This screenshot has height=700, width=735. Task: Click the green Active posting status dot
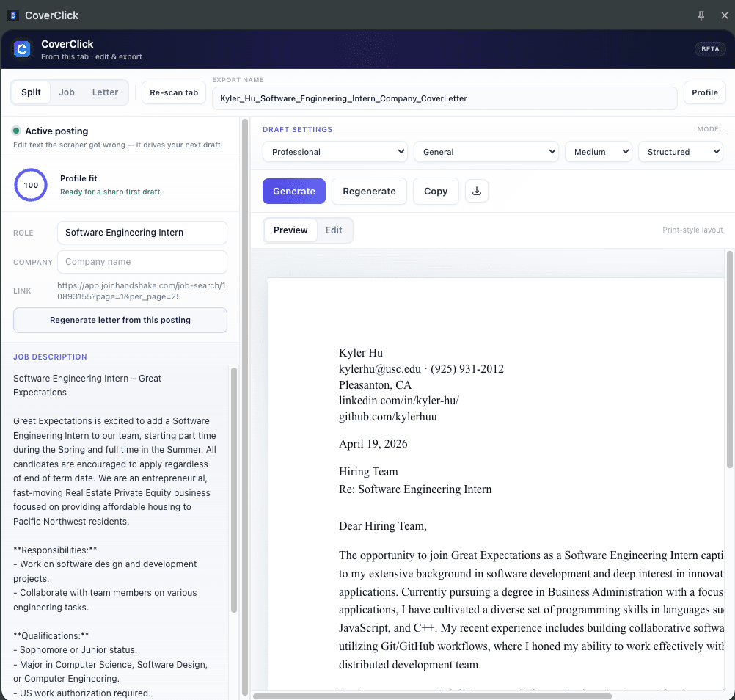point(16,131)
